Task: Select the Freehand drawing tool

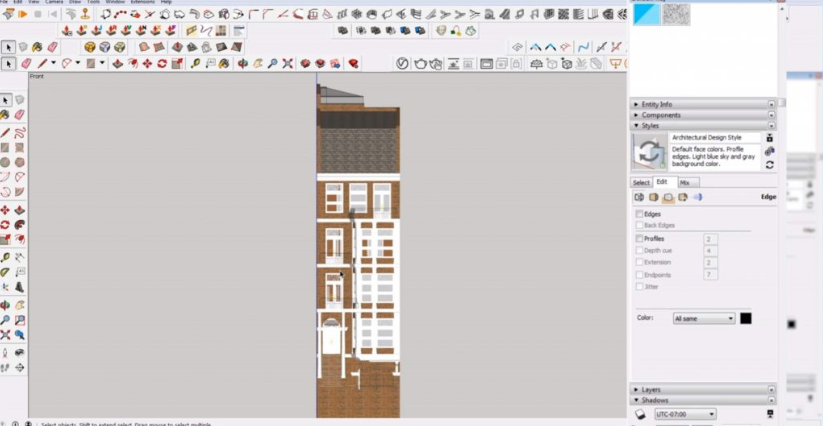Action: pyautogui.click(x=20, y=132)
